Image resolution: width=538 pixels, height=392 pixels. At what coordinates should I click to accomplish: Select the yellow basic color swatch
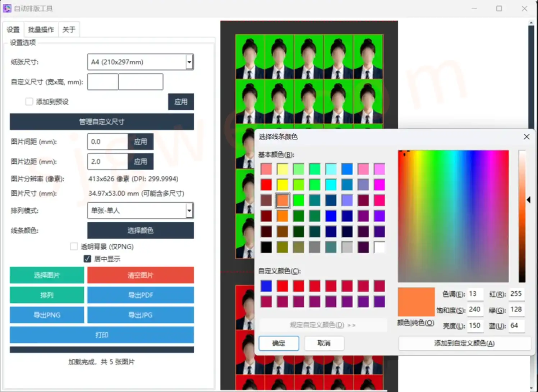click(282, 185)
